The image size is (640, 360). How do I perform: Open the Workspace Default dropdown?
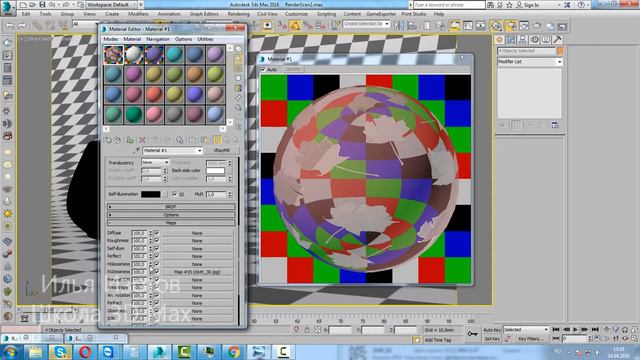point(111,5)
